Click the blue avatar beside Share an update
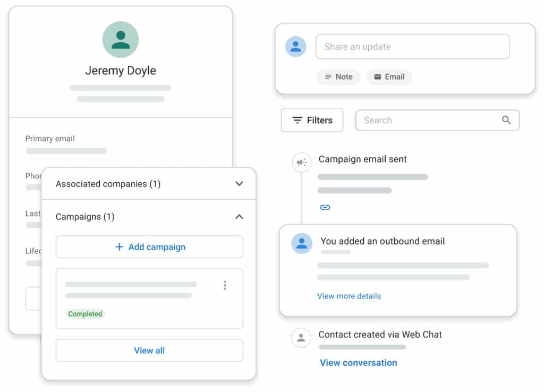The width and height of the screenshot is (544, 392). tap(295, 47)
